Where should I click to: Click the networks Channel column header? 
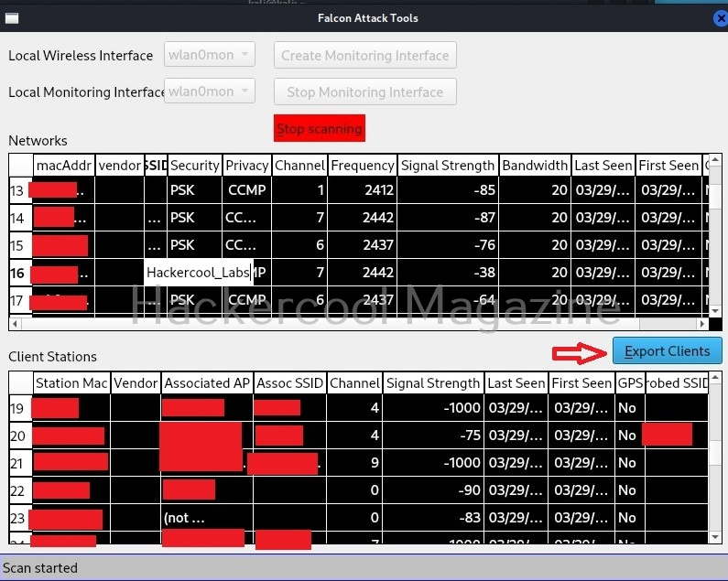click(299, 166)
